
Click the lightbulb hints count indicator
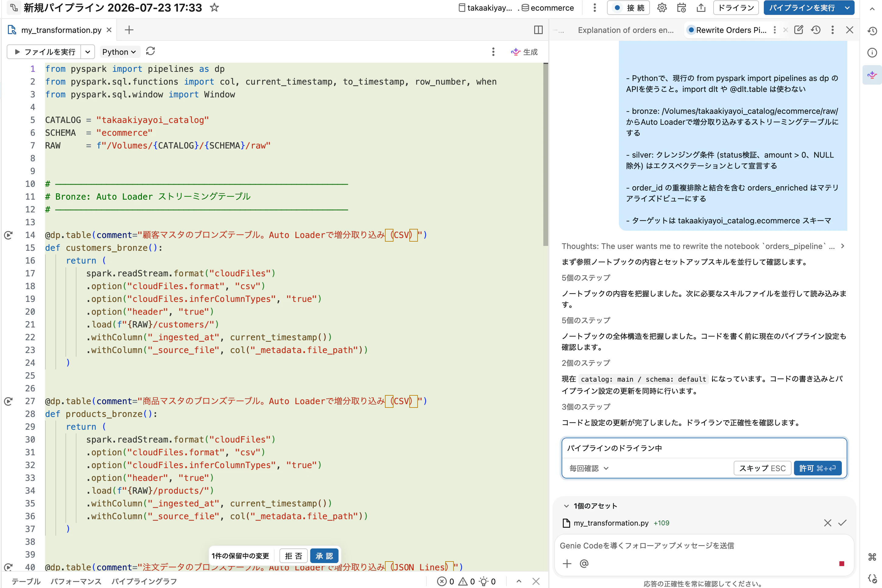487,582
